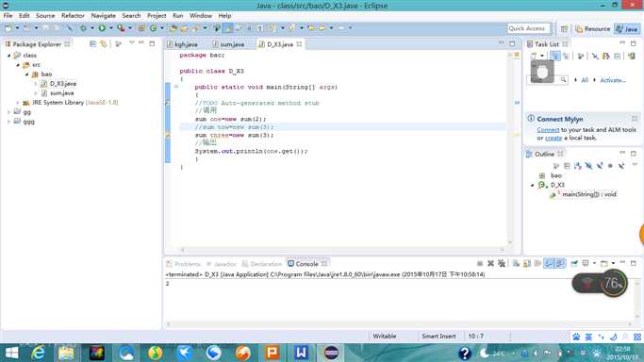Click All filter link in Task List

585,80
